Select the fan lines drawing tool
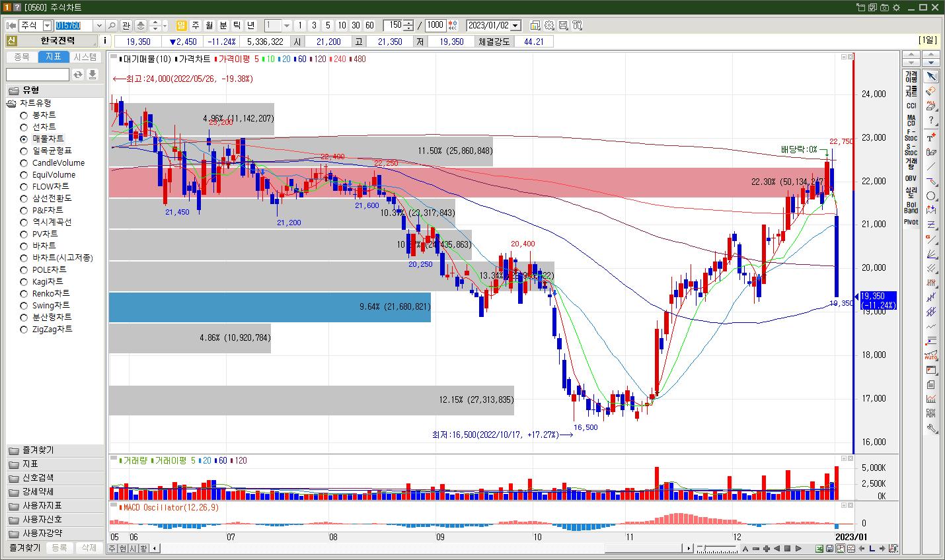This screenshot has height=560, width=945. coord(931,254)
